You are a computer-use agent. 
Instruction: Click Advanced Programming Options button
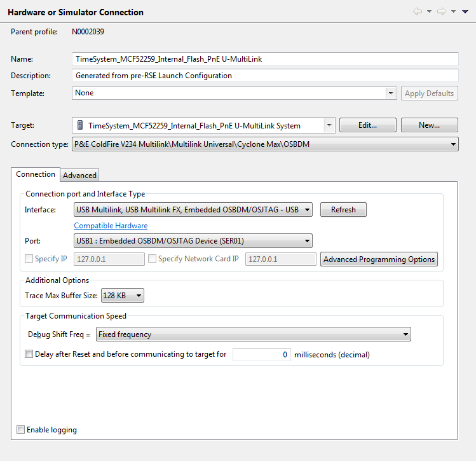(379, 259)
